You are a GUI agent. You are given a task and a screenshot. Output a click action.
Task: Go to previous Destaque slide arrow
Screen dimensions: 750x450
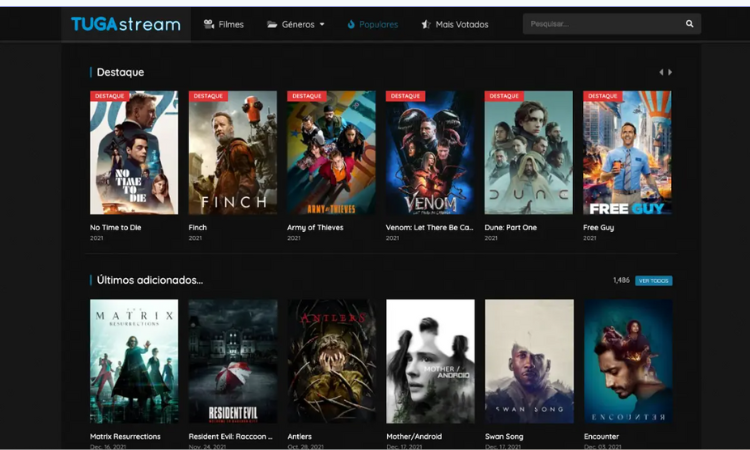click(661, 72)
